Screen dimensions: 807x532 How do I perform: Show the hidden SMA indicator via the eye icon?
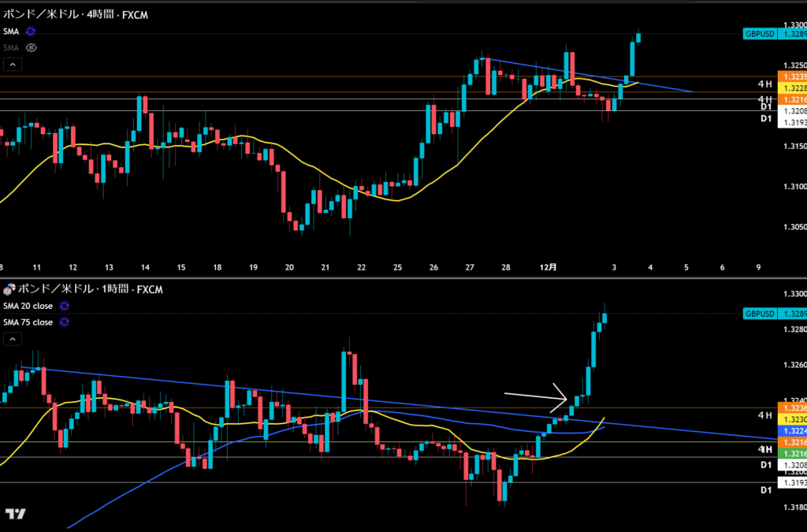click(x=31, y=47)
